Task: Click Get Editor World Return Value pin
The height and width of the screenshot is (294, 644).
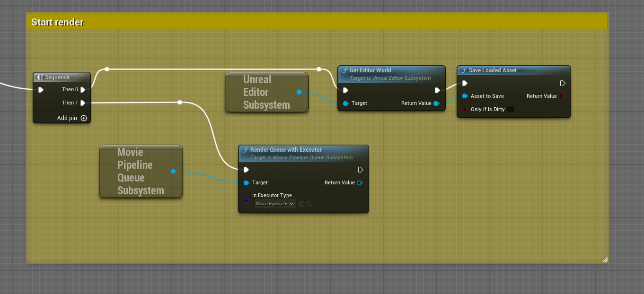Action: coord(436,103)
